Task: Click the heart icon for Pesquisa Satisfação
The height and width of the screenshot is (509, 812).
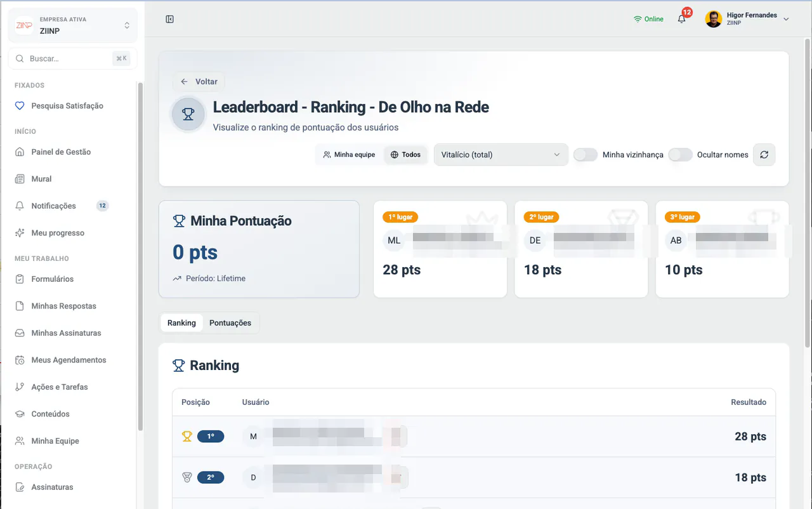Action: [x=20, y=106]
